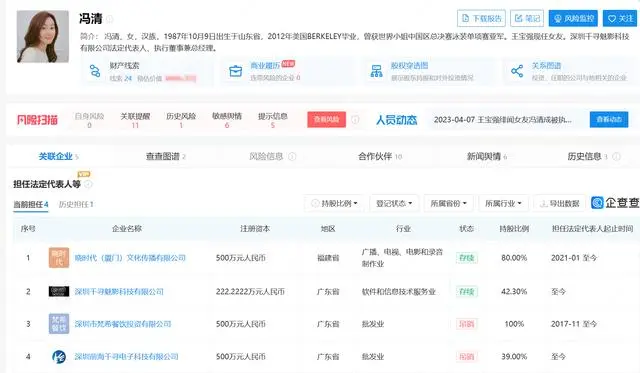640x373 pixels.
Task: Switch to the 查查图谱 tab
Action: (166, 156)
